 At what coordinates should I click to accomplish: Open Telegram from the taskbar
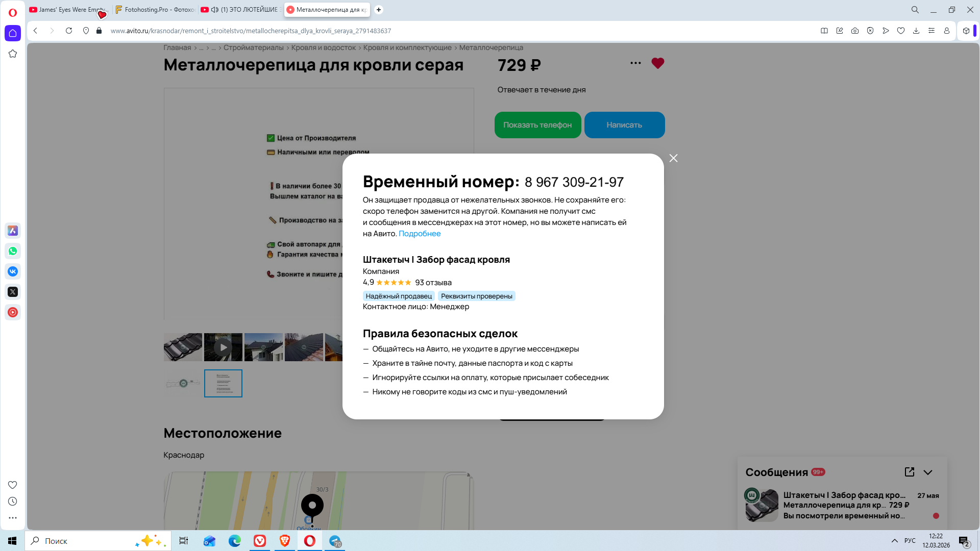point(335,541)
